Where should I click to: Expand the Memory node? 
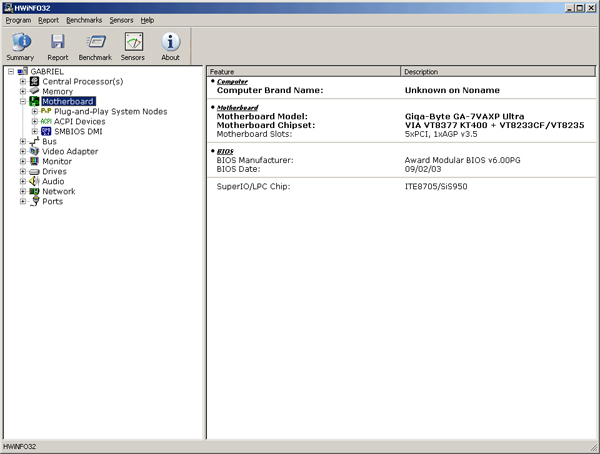[x=23, y=91]
